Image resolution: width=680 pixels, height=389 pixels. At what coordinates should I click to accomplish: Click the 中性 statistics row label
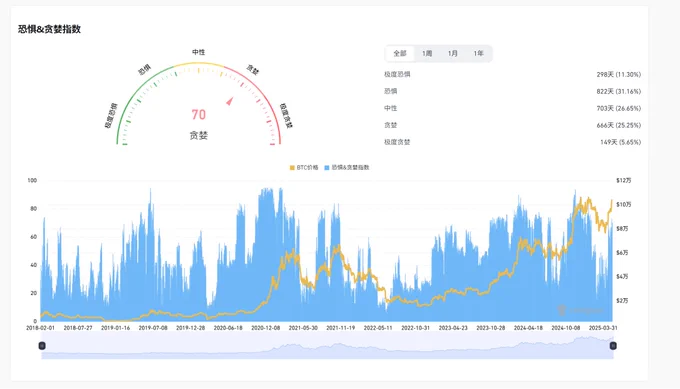pos(390,108)
